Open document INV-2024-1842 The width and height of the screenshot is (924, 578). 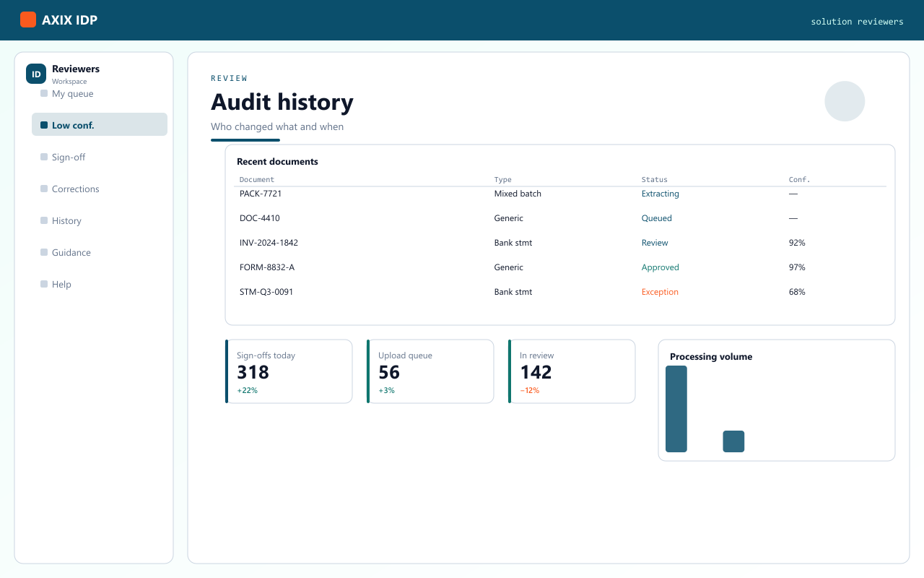(269, 243)
